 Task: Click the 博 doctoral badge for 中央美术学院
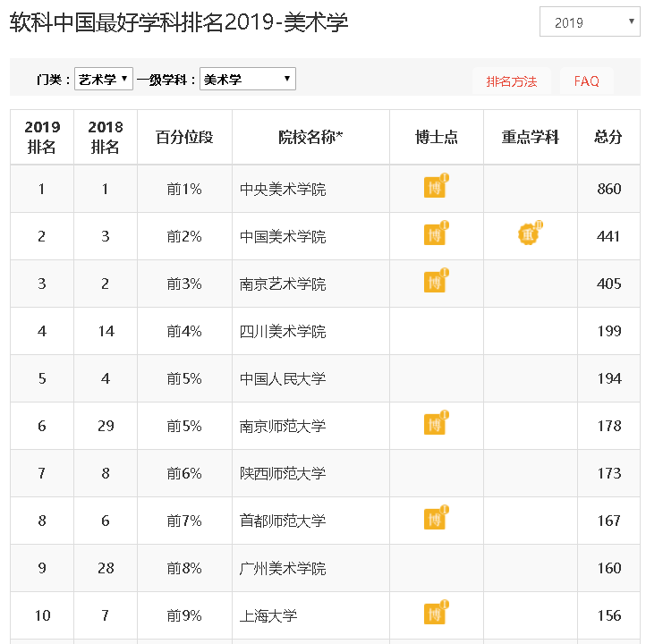point(436,186)
